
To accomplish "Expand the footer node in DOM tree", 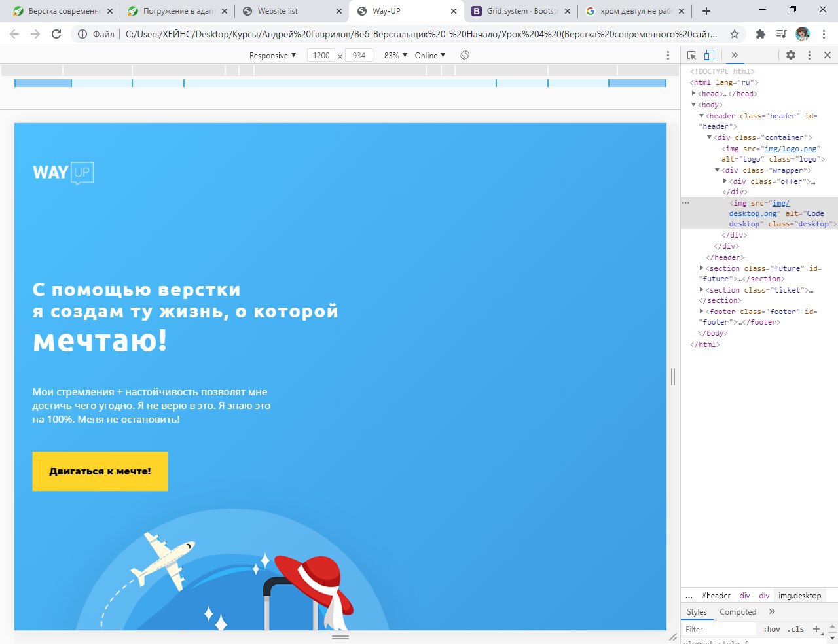I will (x=701, y=312).
